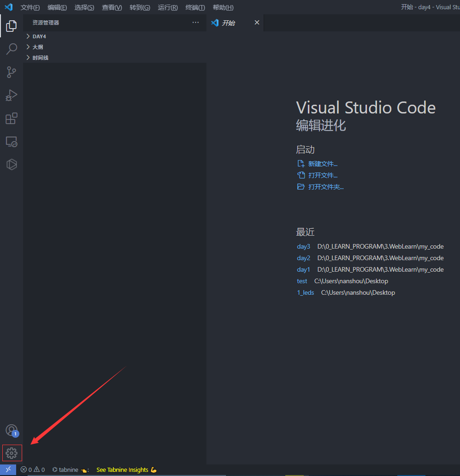Open recent folder test
The height and width of the screenshot is (476, 460).
[302, 281]
